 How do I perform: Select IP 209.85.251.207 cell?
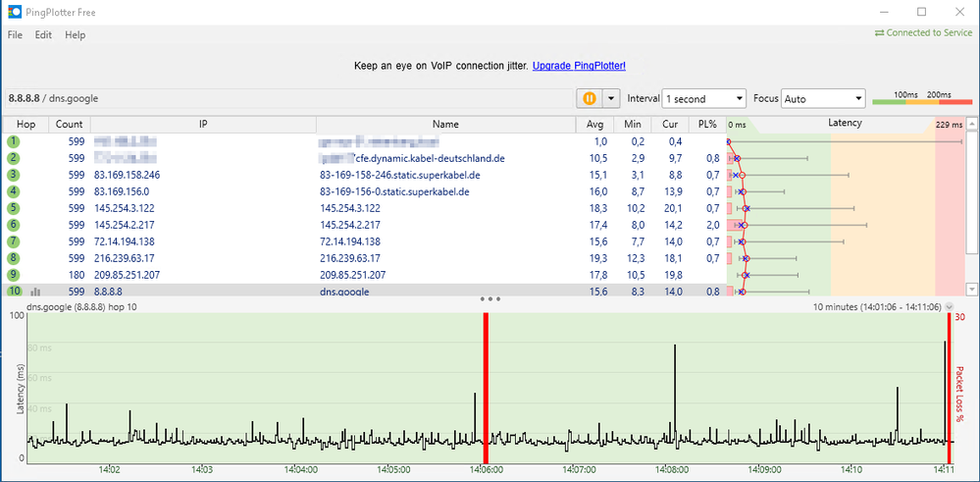127,275
